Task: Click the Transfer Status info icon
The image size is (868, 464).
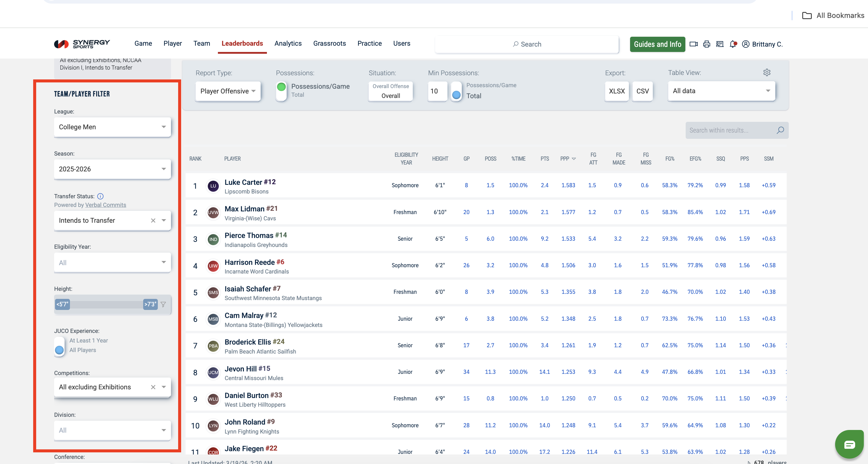Action: pyautogui.click(x=100, y=196)
